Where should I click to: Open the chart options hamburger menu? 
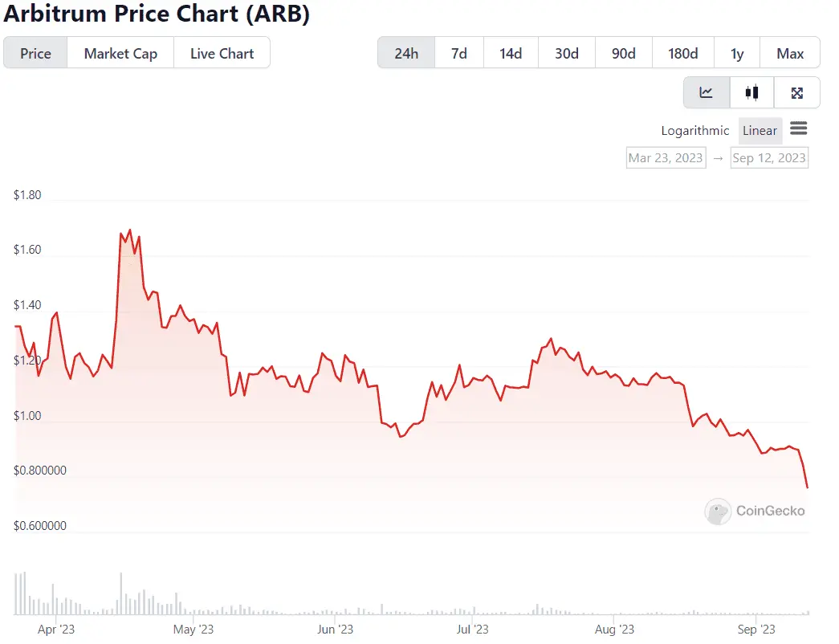pyautogui.click(x=799, y=129)
